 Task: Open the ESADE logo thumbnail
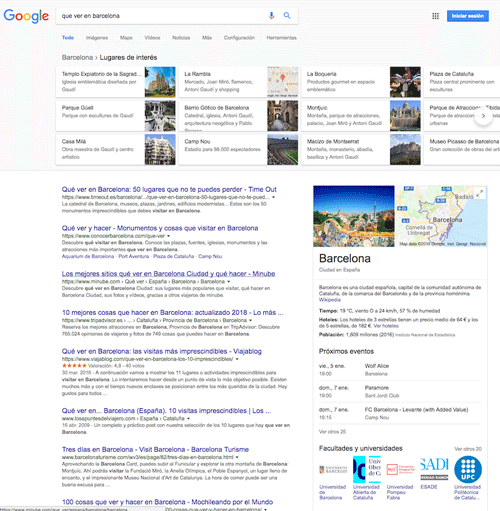click(x=434, y=469)
